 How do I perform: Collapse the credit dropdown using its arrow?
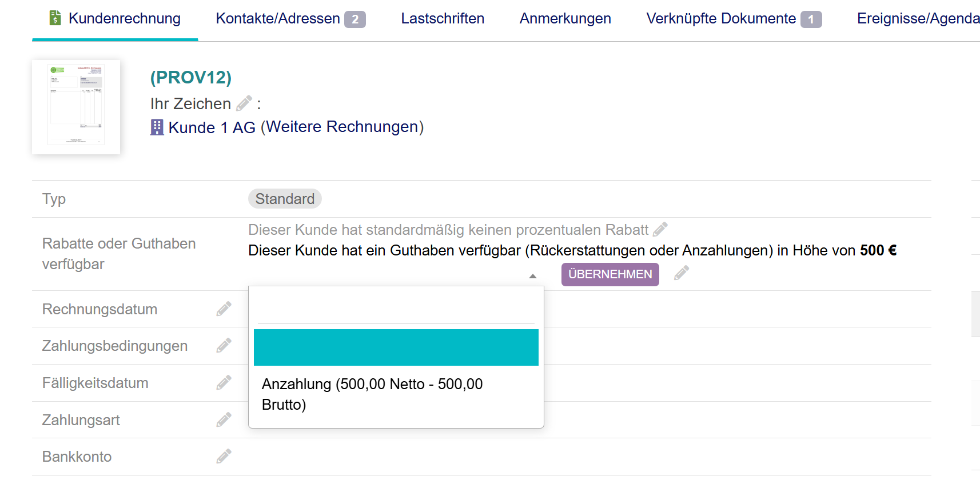click(532, 276)
